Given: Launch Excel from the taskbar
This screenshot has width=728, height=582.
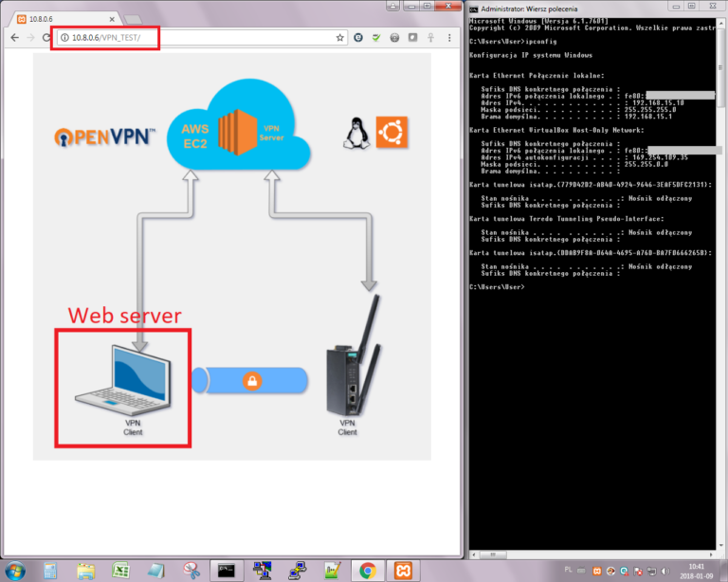Looking at the screenshot, I should click(120, 571).
